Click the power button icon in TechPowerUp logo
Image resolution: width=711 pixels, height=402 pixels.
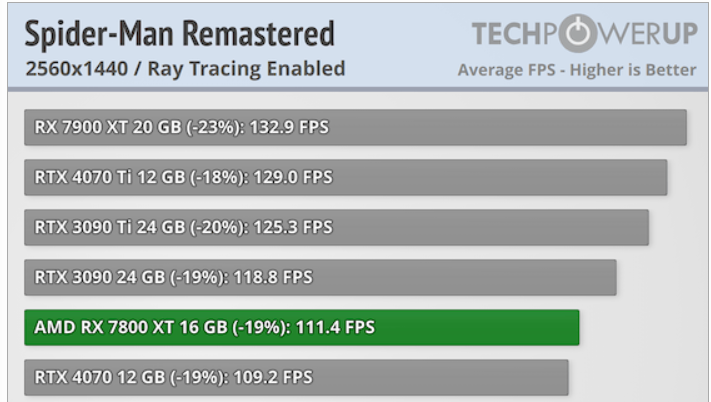578,33
